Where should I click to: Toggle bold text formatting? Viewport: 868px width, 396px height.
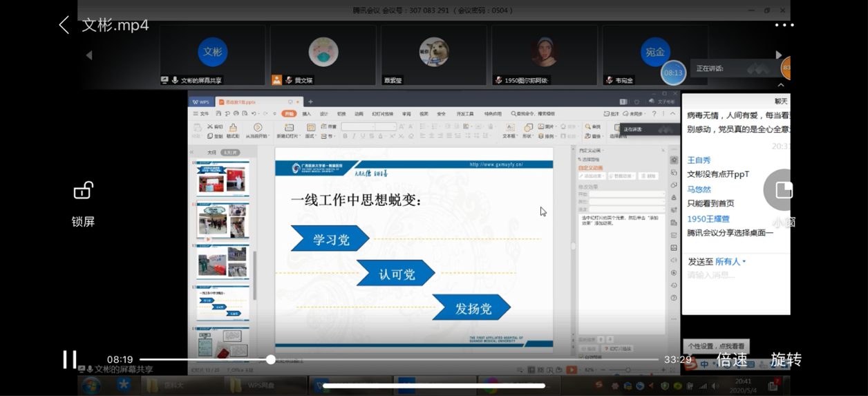345,136
